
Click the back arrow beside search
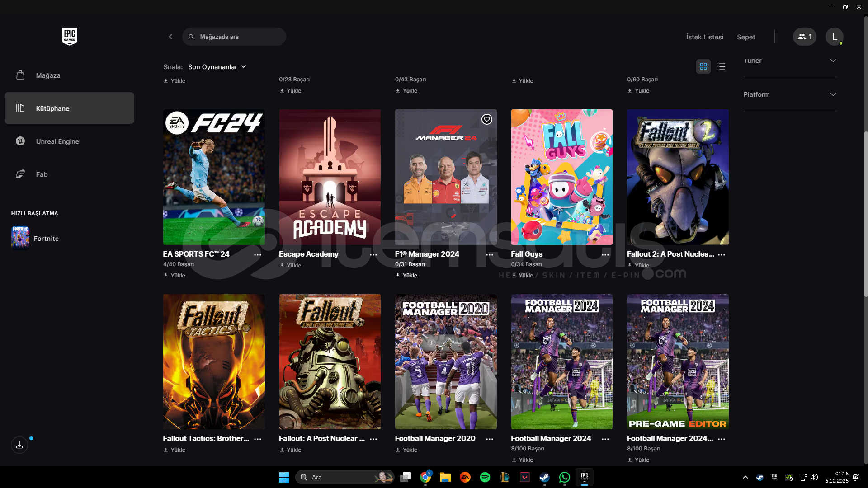click(170, 37)
